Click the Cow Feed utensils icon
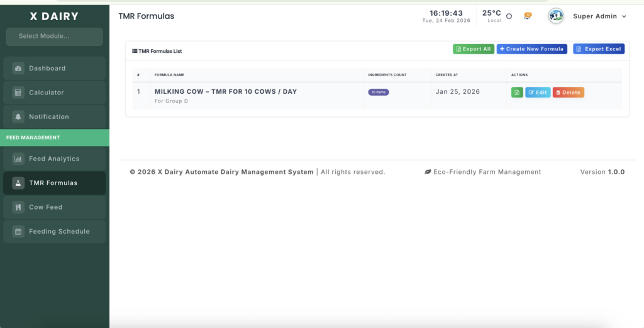Viewport: 644px width, 328px height. (x=18, y=207)
